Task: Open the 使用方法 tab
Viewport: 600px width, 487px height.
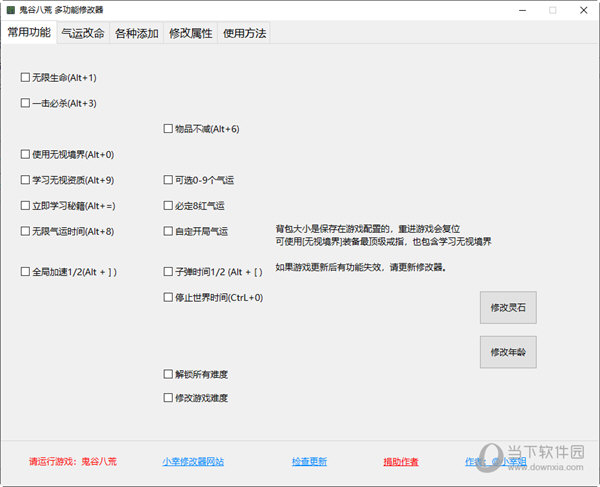Action: tap(244, 33)
